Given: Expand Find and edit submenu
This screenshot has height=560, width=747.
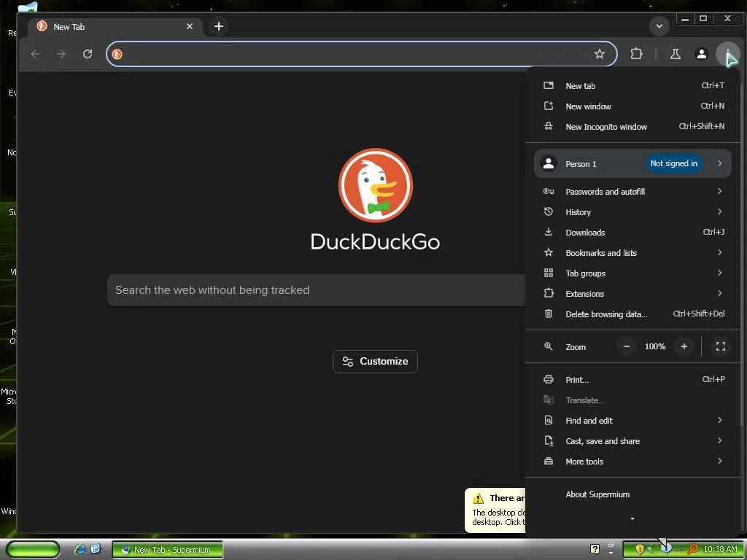Looking at the screenshot, I should point(632,421).
